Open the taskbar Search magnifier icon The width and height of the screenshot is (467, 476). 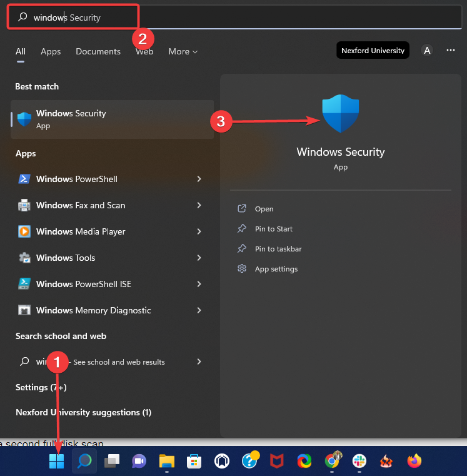[x=84, y=461]
